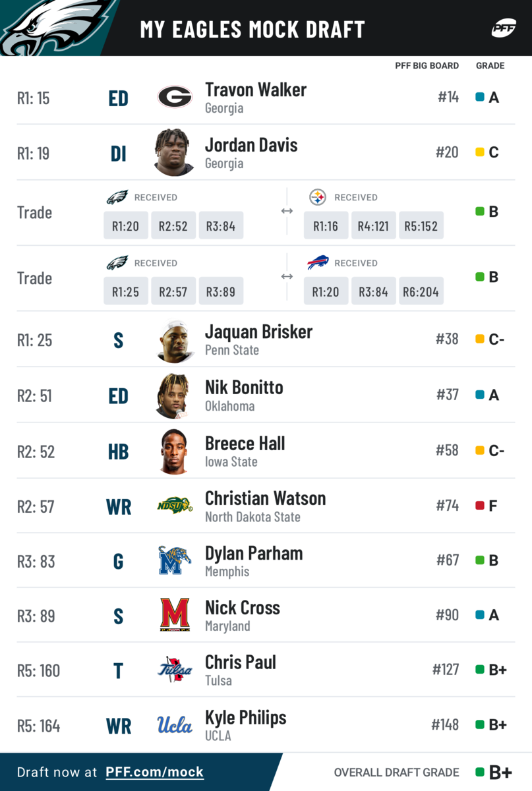Select the Travon Walker player name
532x791 pixels.
(256, 90)
